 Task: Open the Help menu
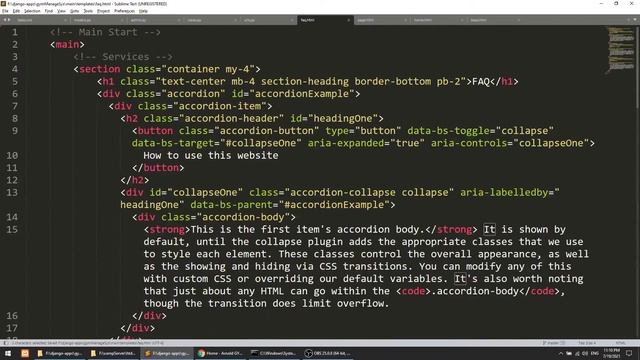coord(143,11)
